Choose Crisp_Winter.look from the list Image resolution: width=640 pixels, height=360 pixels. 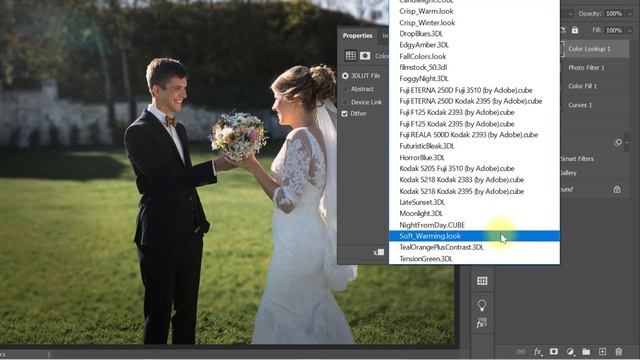click(x=474, y=23)
